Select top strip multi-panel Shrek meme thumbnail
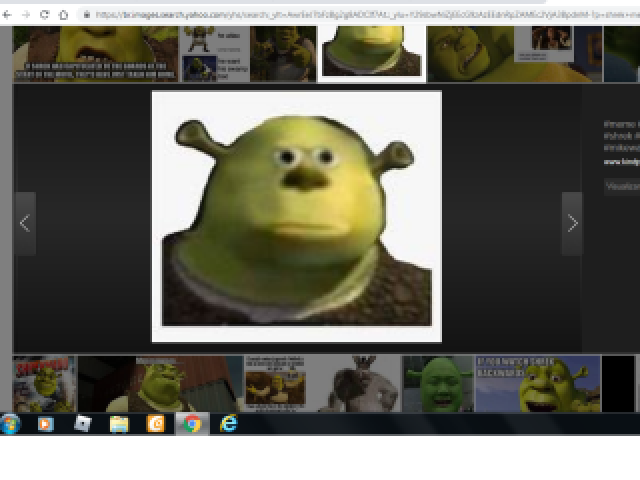 215,54
